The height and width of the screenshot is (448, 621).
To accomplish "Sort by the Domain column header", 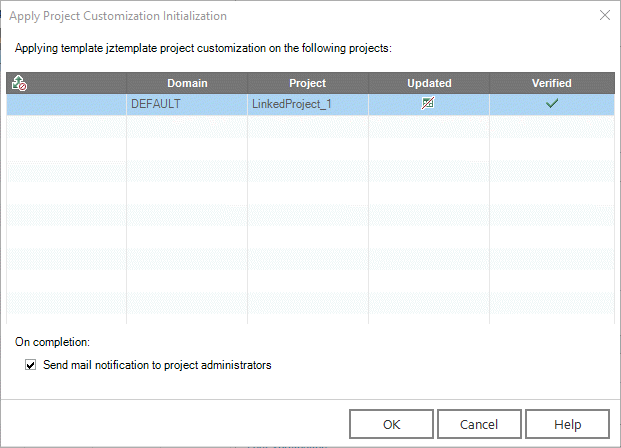I will [187, 84].
